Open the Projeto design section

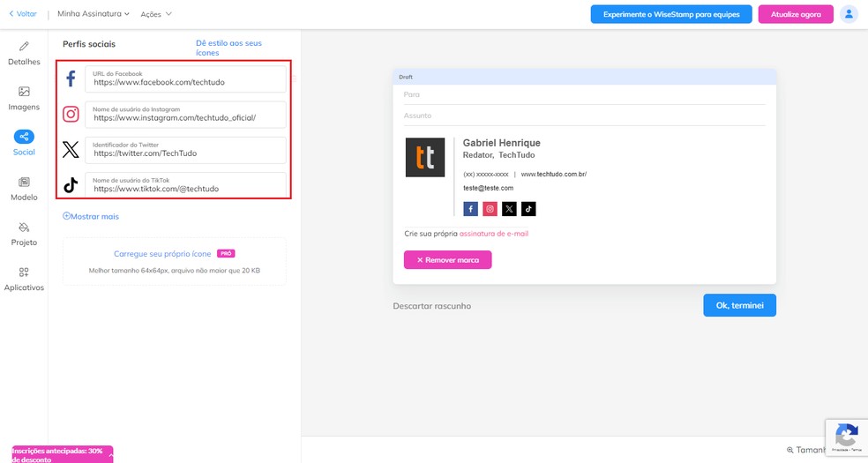tap(24, 234)
